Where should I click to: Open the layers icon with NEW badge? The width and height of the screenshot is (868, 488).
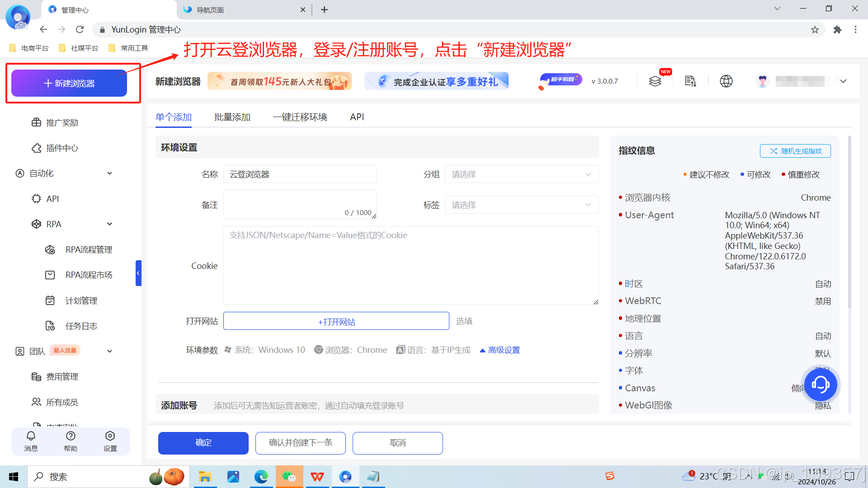(655, 81)
